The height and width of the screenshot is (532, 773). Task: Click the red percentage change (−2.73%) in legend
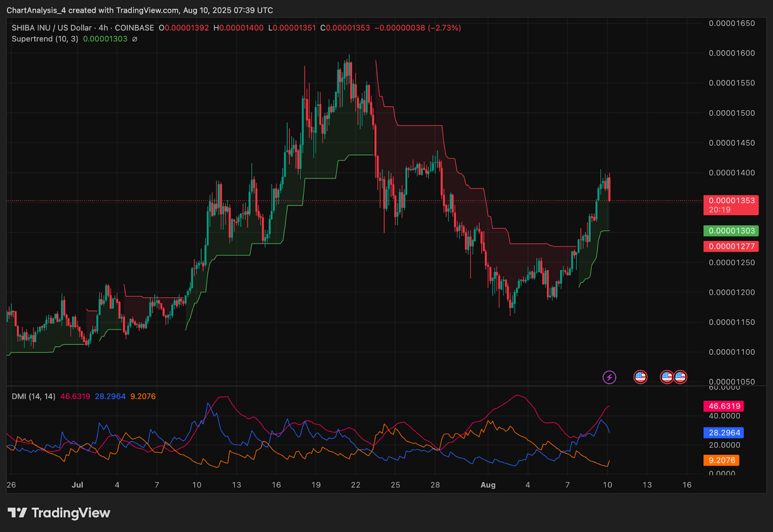point(444,28)
